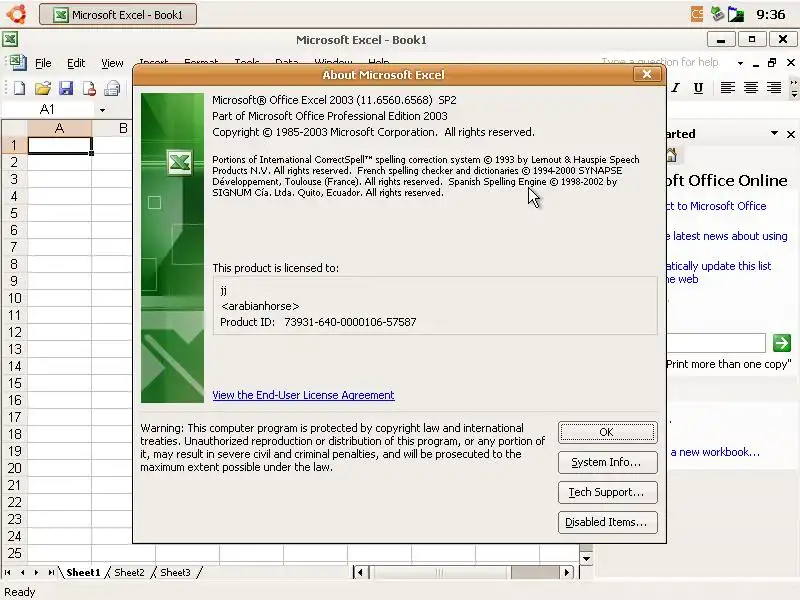Viewport: 800px width, 600px height.
Task: Click the Excel icon in the window title bar
Action: (10, 40)
